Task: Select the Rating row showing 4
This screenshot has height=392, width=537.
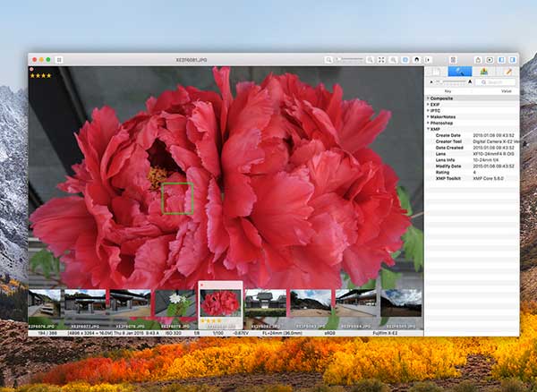Action: point(472,173)
